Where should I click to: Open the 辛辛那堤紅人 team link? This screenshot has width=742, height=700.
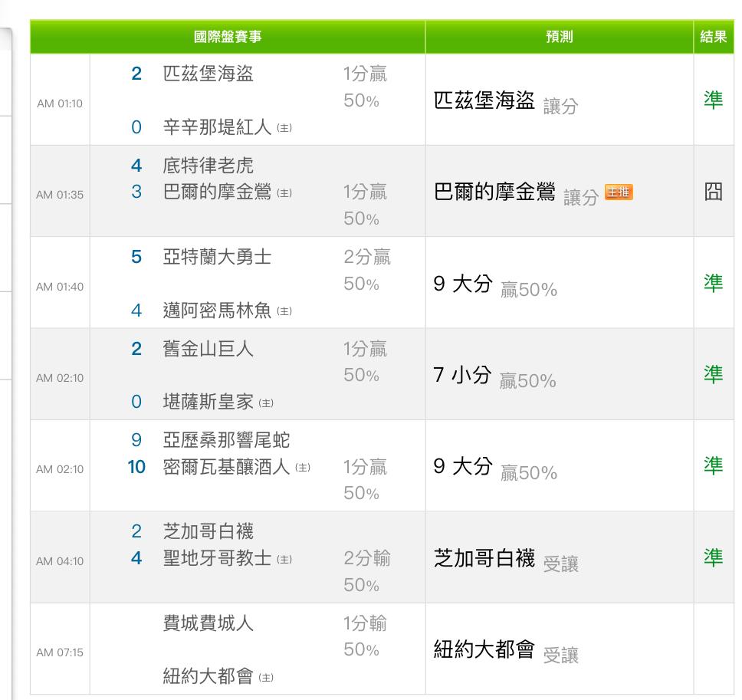(x=217, y=127)
